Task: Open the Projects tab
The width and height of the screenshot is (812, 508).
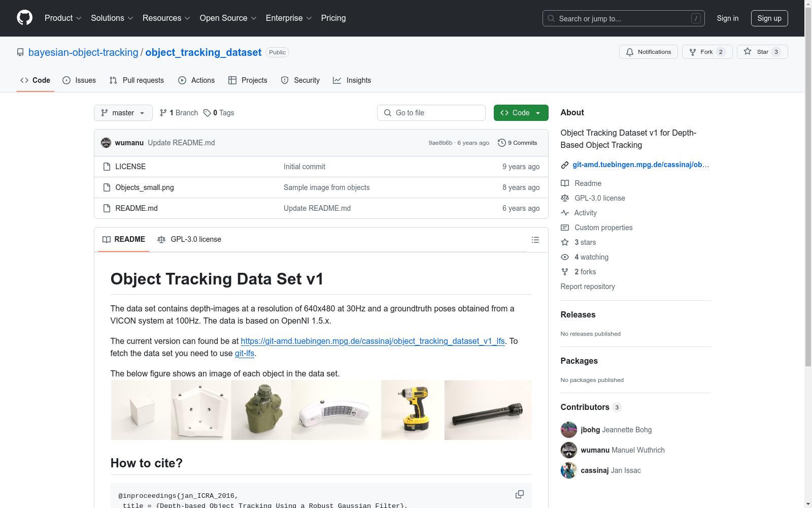Action: pyautogui.click(x=248, y=80)
